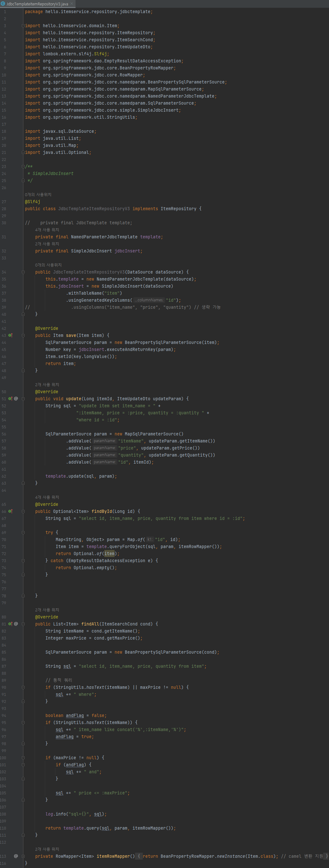Click paramName hint before "price" in addValue
Image resolution: width=329 pixels, height=868 pixels.
105,448
